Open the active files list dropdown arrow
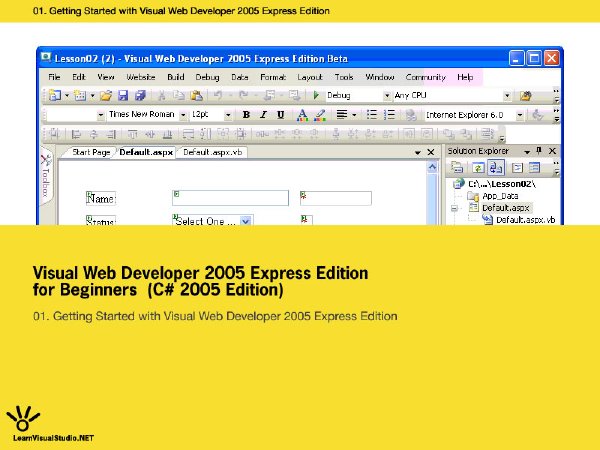 pyautogui.click(x=418, y=152)
